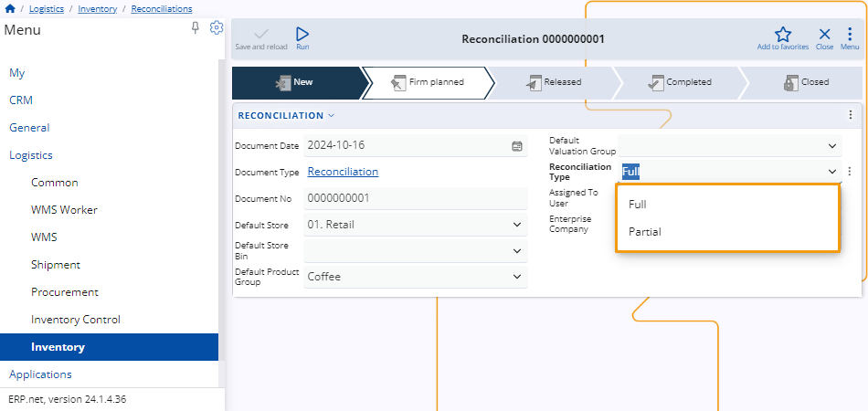Viewport: 868px width, 411px height.
Task: Choose Full in the dropdown list
Action: point(728,204)
